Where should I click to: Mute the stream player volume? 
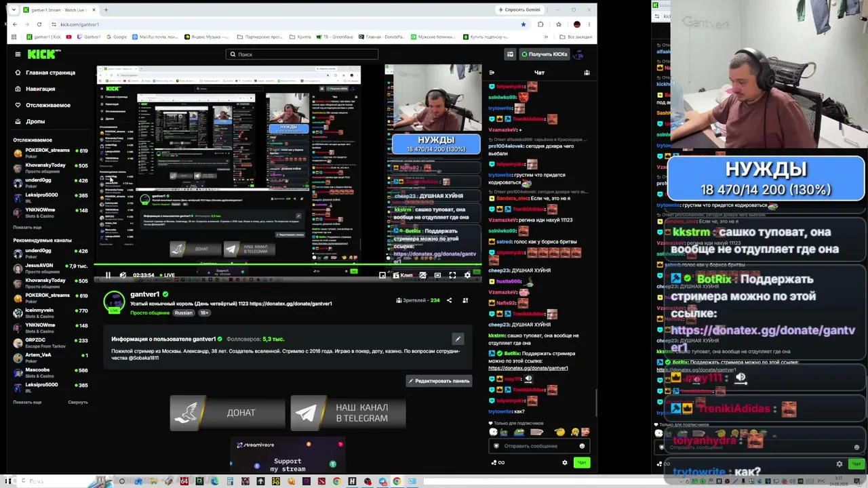(x=123, y=275)
